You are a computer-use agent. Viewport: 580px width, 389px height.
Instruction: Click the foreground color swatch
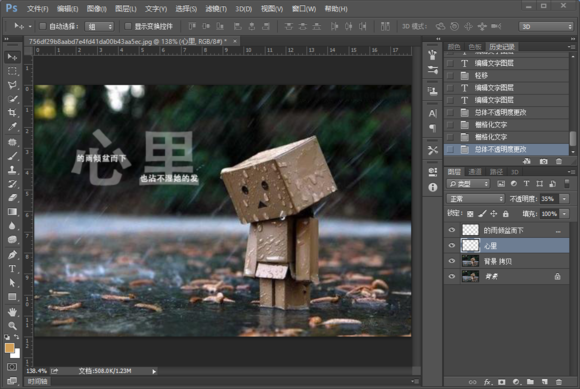click(x=10, y=348)
